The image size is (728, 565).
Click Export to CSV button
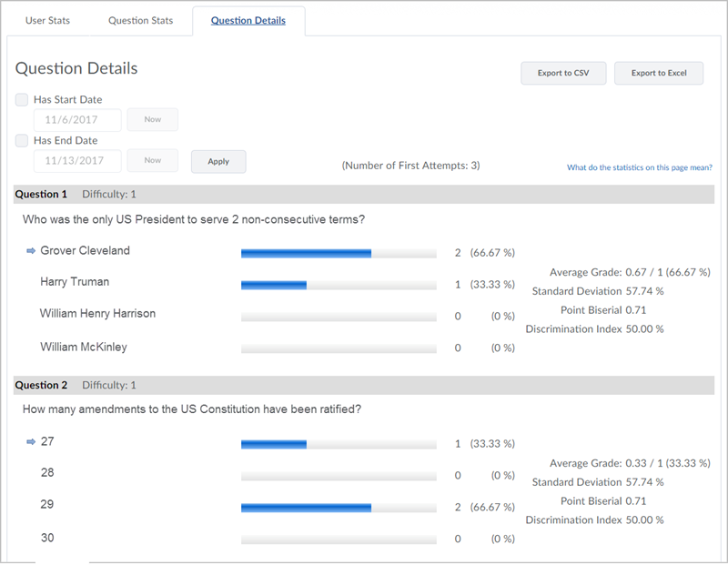click(563, 73)
